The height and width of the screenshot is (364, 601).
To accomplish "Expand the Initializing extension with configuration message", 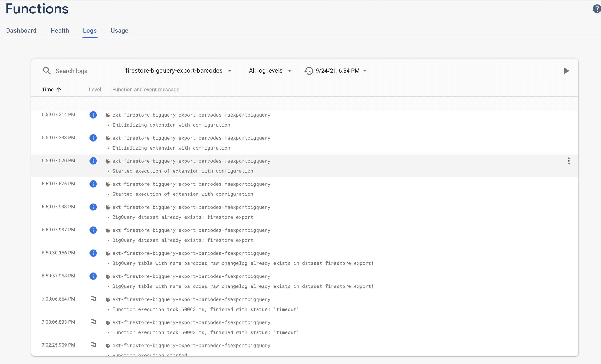I will [x=108, y=125].
